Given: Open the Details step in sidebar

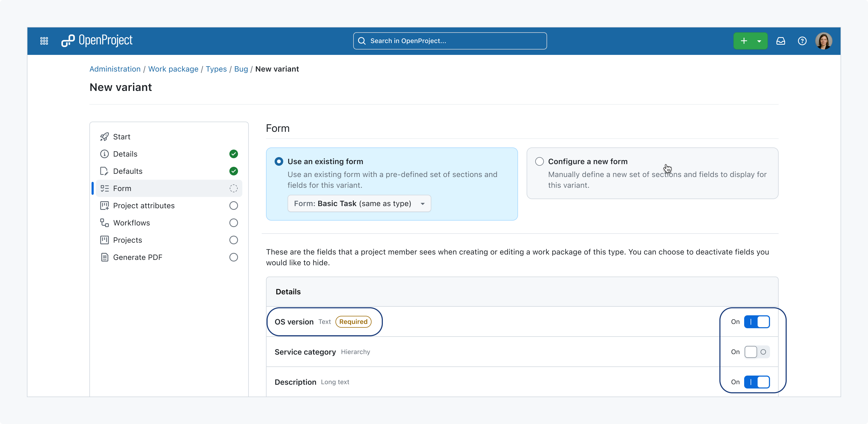Looking at the screenshot, I should pyautogui.click(x=169, y=154).
